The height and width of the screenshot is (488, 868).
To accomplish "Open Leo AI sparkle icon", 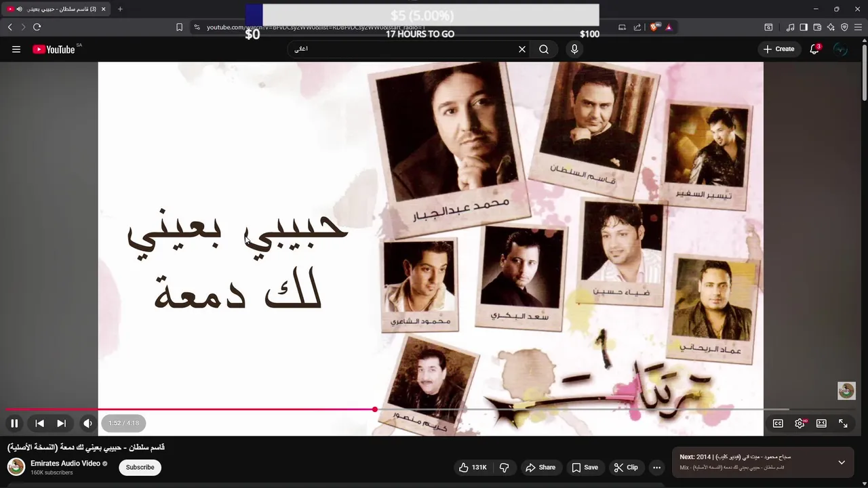I will pyautogui.click(x=831, y=27).
